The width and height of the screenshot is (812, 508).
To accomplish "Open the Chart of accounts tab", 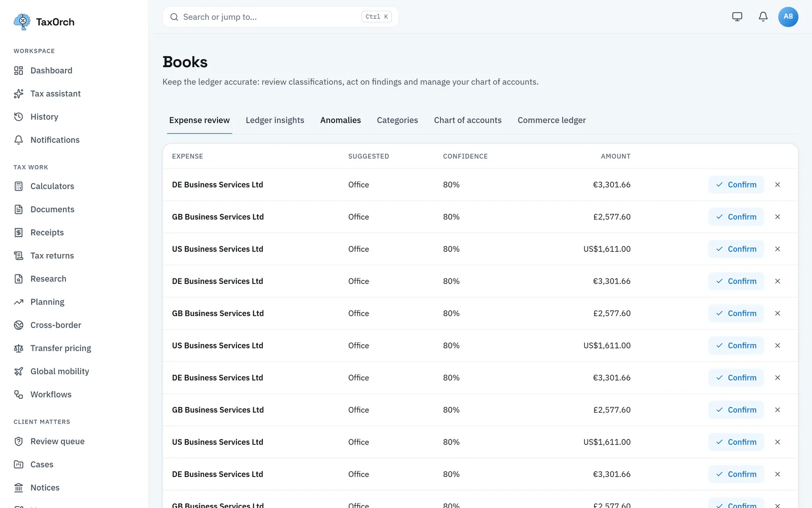I will [x=468, y=120].
